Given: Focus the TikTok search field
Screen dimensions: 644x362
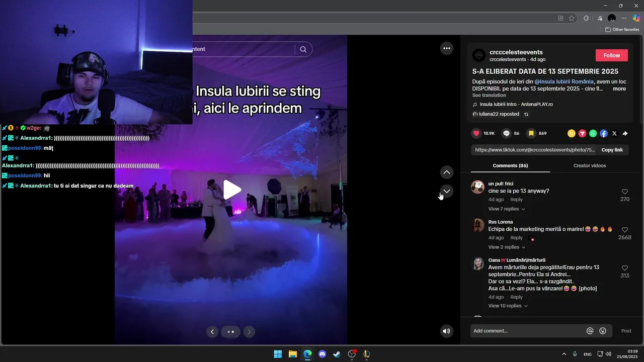Looking at the screenshot, I should [x=244, y=49].
